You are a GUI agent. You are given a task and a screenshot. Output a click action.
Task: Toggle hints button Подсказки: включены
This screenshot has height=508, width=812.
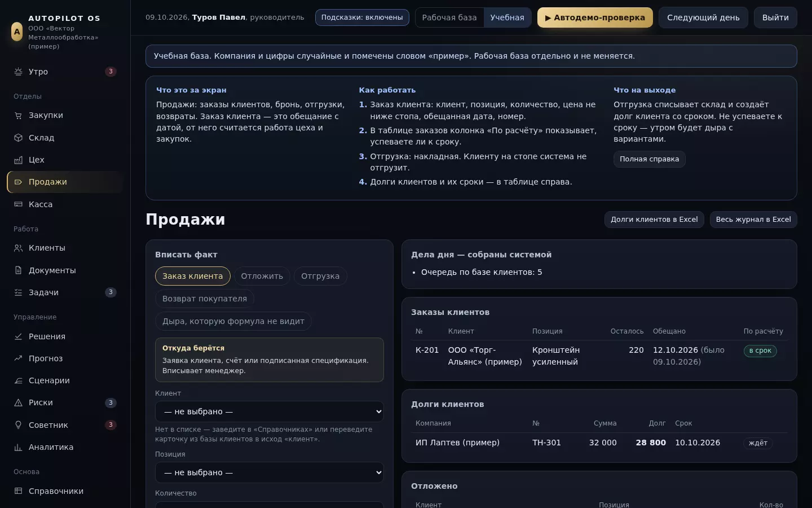click(362, 17)
